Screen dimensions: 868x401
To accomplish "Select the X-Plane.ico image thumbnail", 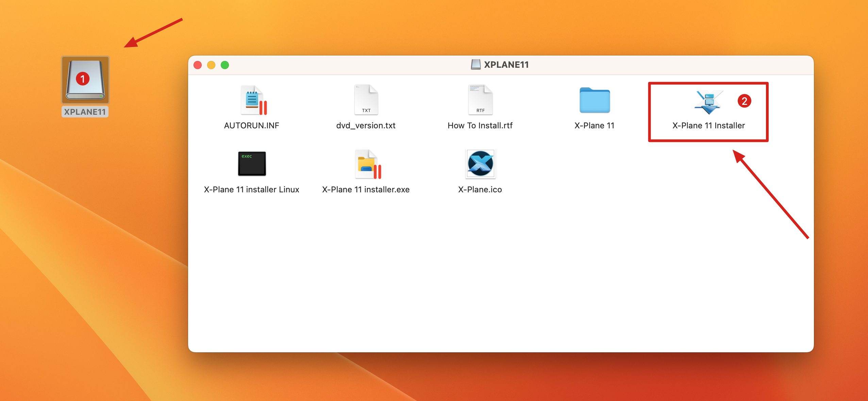I will 480,164.
